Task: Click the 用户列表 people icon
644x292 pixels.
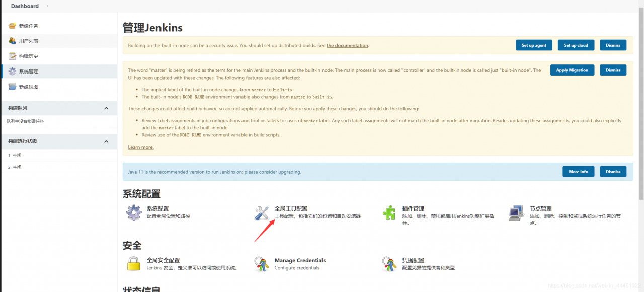Action: 12,41
